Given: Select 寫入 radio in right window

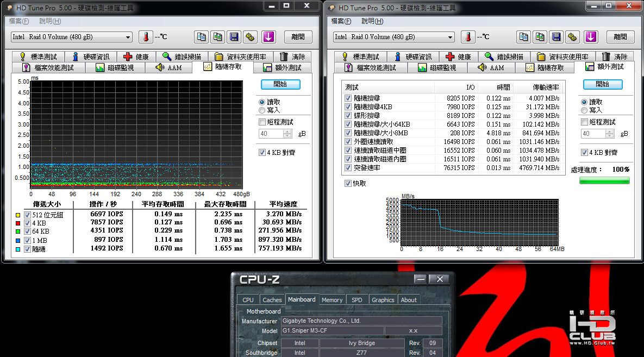Looking at the screenshot, I should pyautogui.click(x=584, y=110).
